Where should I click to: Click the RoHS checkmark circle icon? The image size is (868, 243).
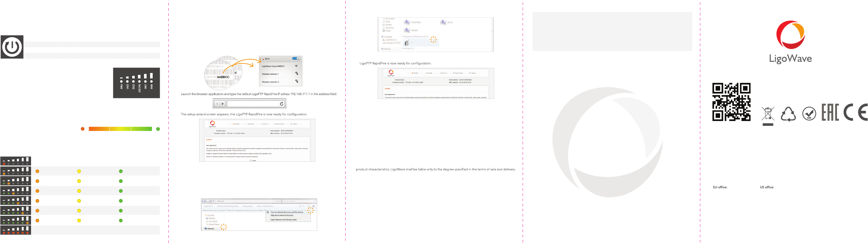tap(809, 114)
